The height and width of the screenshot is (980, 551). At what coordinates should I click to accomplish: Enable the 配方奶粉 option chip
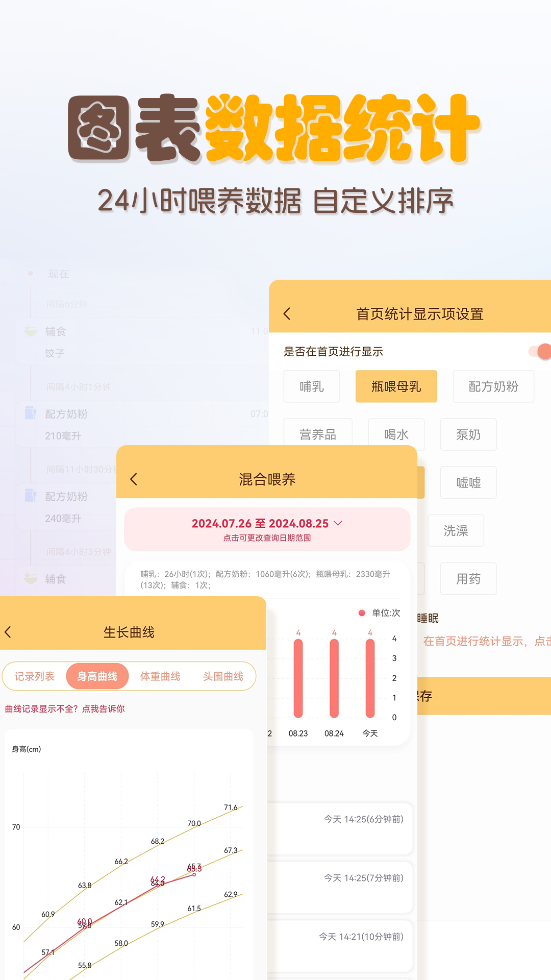(x=493, y=386)
